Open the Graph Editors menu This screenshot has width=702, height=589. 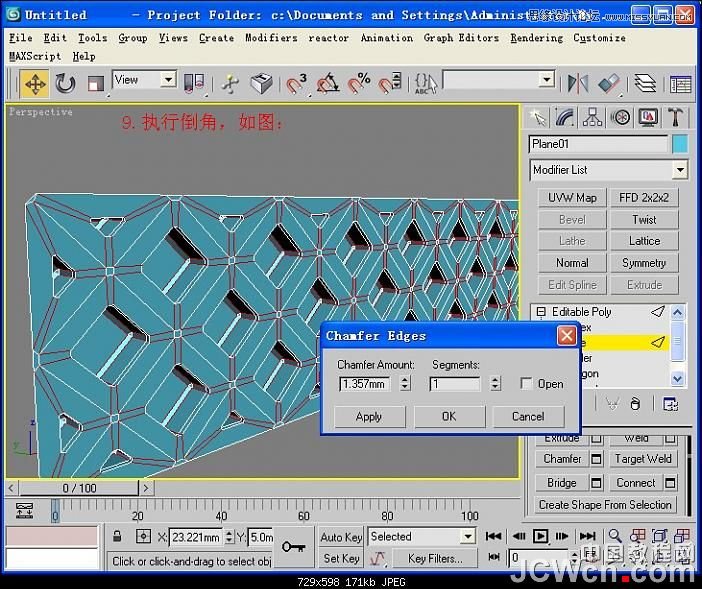(461, 38)
